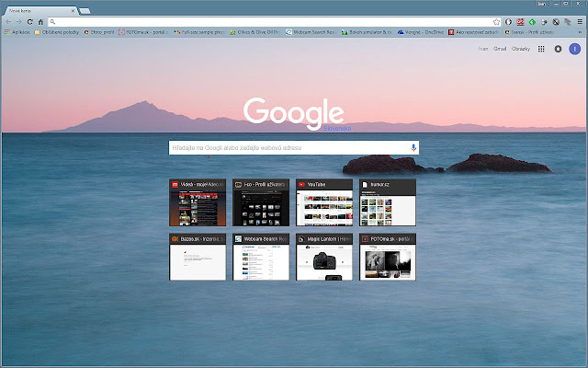The image size is (588, 368).
Task: Start voice search with microphone icon
Action: (x=413, y=147)
